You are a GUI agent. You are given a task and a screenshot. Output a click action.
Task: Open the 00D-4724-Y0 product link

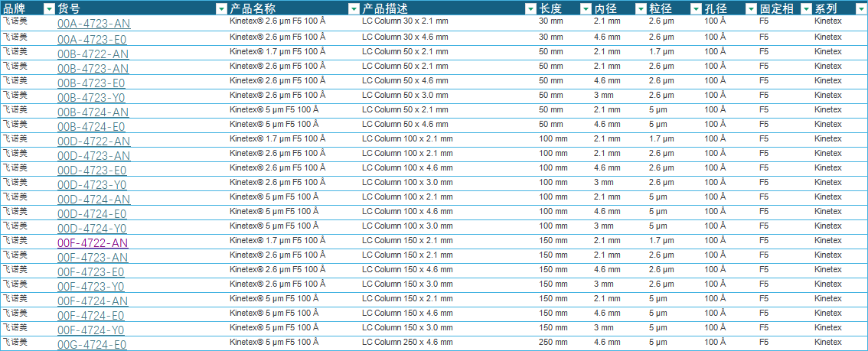92,228
